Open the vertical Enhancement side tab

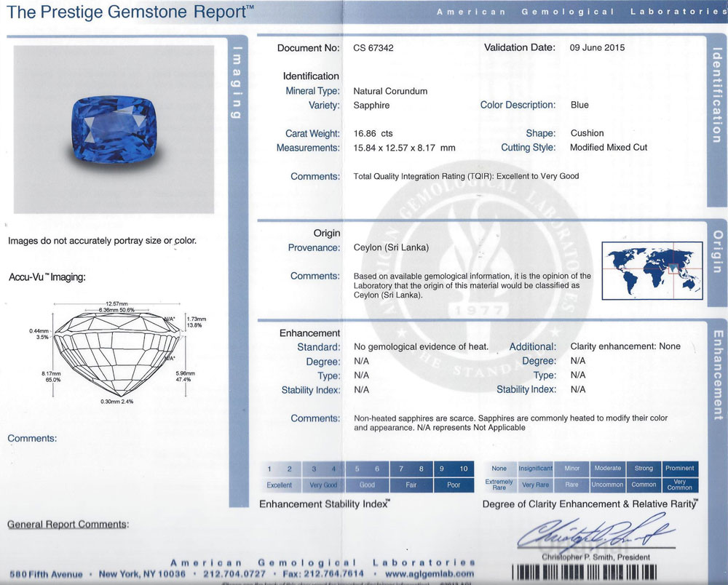coord(716,375)
